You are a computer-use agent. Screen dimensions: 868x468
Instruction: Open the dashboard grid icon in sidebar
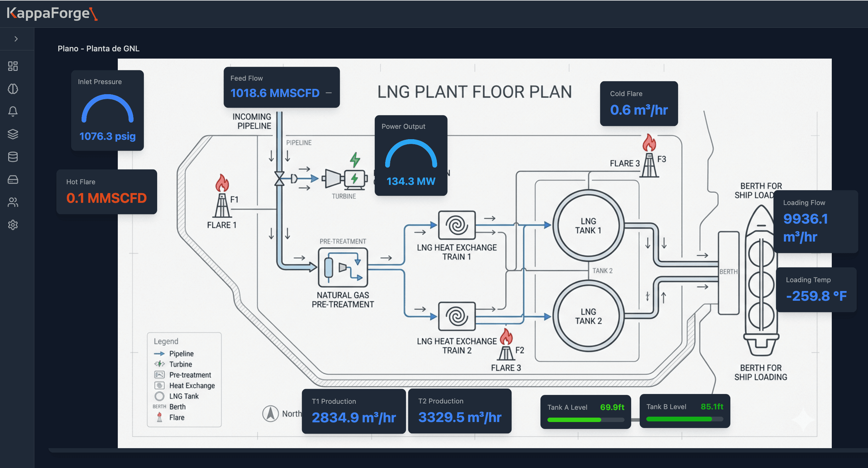13,66
